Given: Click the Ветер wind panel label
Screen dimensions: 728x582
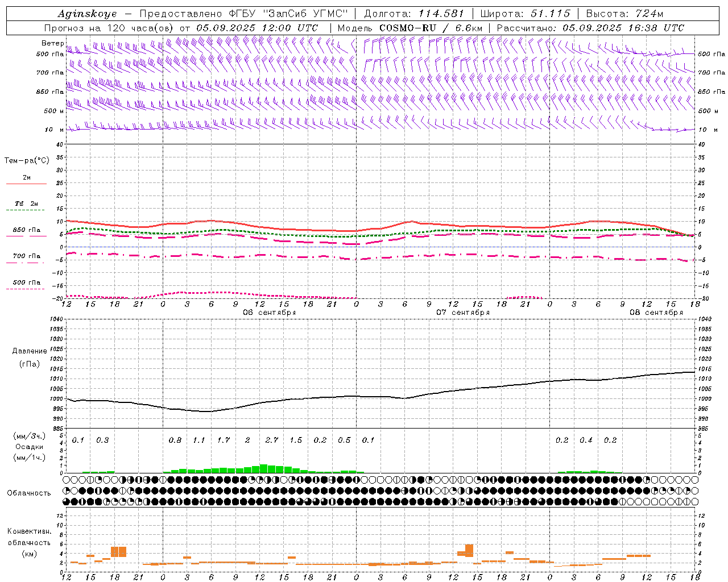Looking at the screenshot, I should coord(53,43).
